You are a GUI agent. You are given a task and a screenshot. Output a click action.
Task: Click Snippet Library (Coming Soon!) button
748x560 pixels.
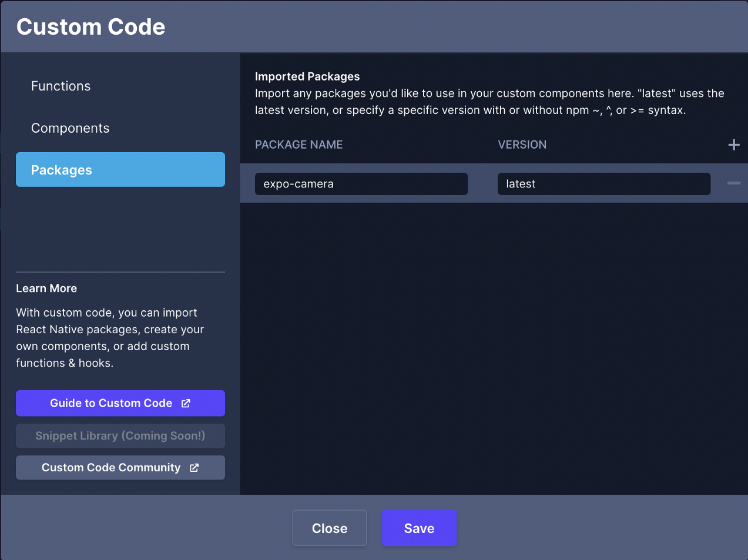(120, 436)
